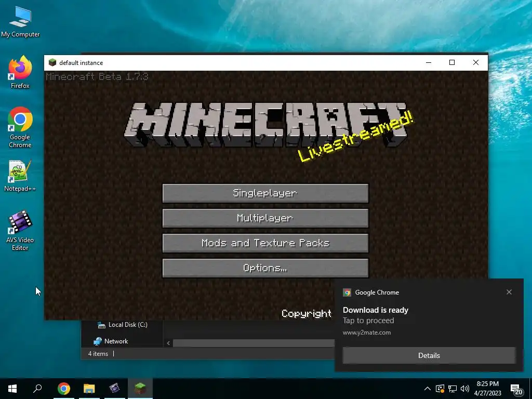Switch to Chrome in the taskbar
This screenshot has width=532, height=399.
(x=64, y=389)
